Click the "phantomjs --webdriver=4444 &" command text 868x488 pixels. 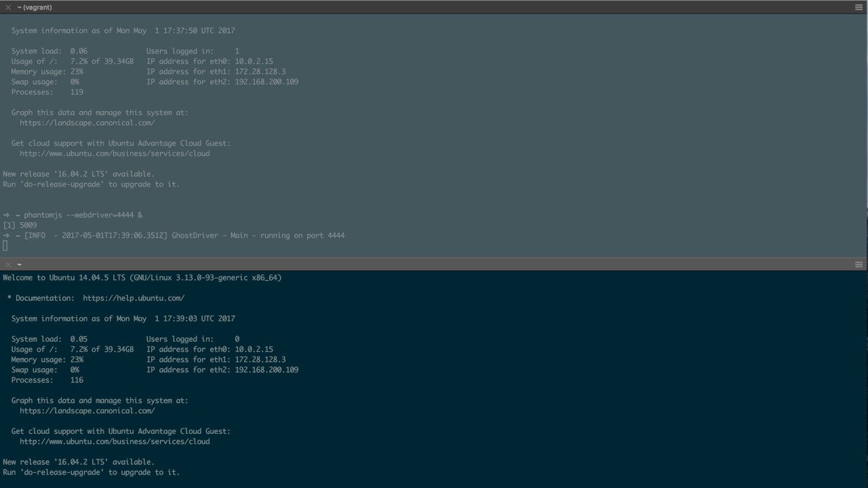click(83, 215)
